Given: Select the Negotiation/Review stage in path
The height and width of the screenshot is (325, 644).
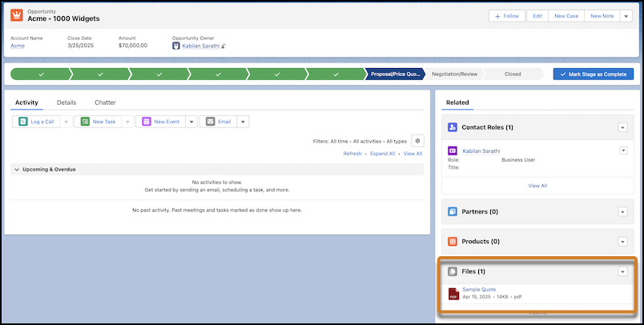Looking at the screenshot, I should pos(454,74).
